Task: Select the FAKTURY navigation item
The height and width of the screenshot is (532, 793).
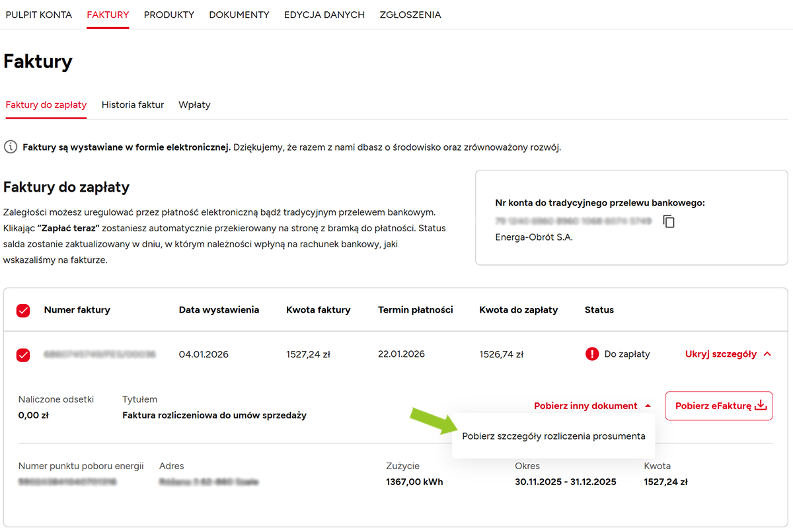Action: (108, 15)
